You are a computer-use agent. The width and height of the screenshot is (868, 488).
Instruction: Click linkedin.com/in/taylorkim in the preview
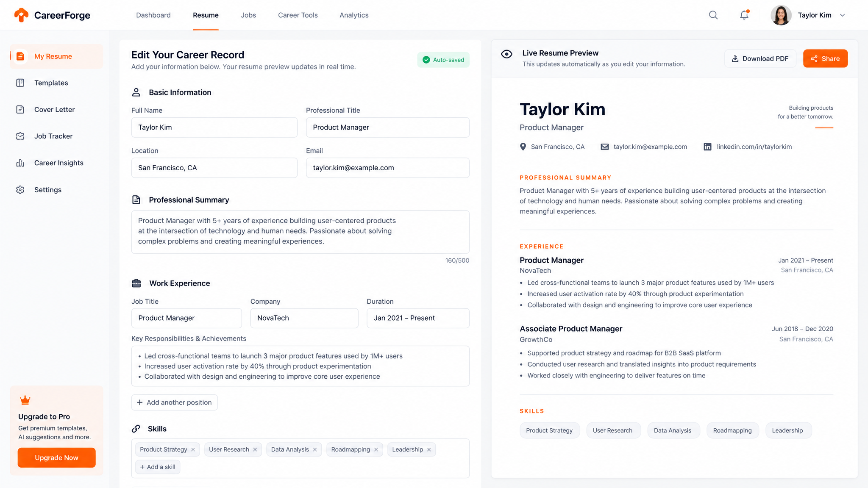pos(754,147)
